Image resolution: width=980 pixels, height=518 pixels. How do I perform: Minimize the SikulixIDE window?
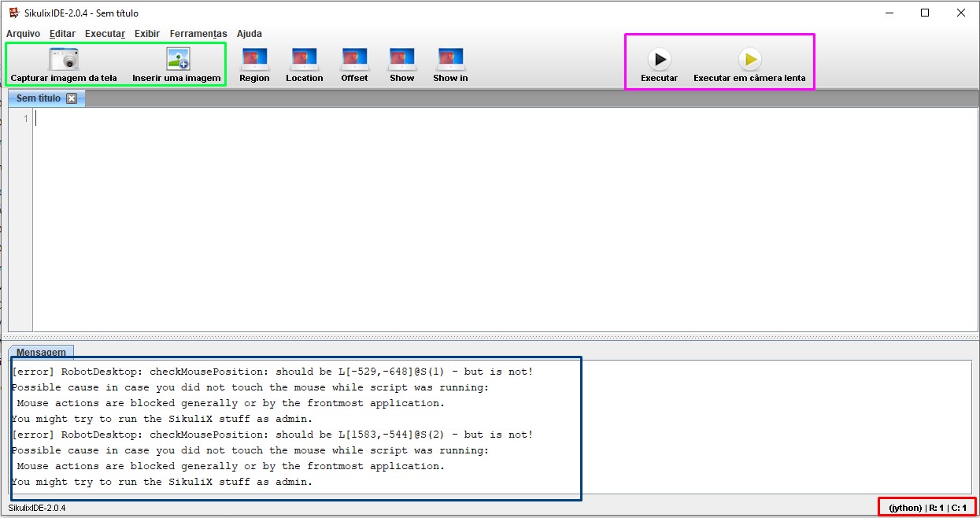pos(889,13)
